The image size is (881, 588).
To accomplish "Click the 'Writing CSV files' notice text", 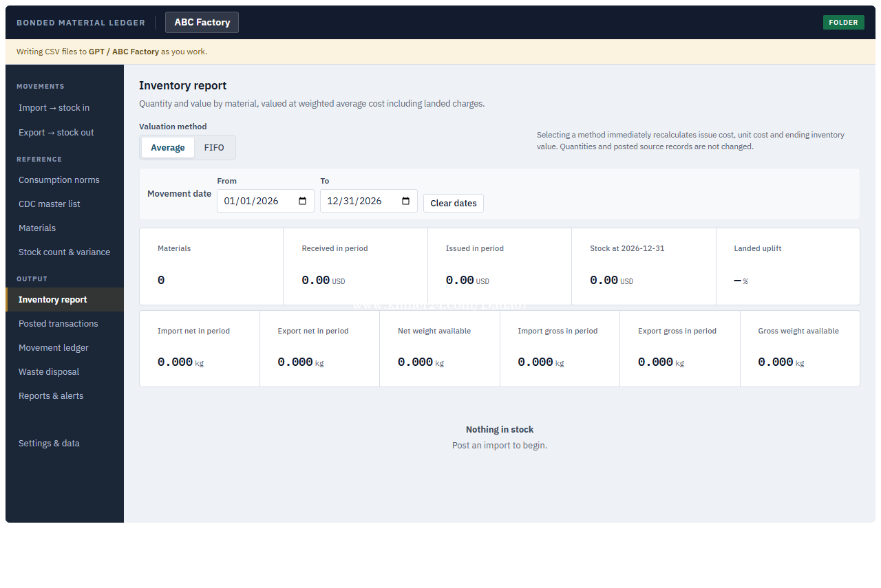I will [112, 52].
